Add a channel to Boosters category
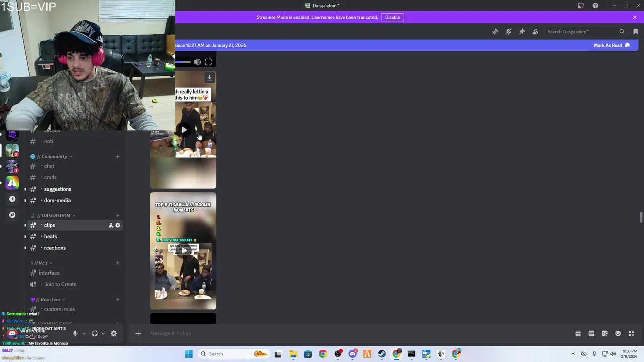Screen dimensions: 644x362 click(x=118, y=300)
